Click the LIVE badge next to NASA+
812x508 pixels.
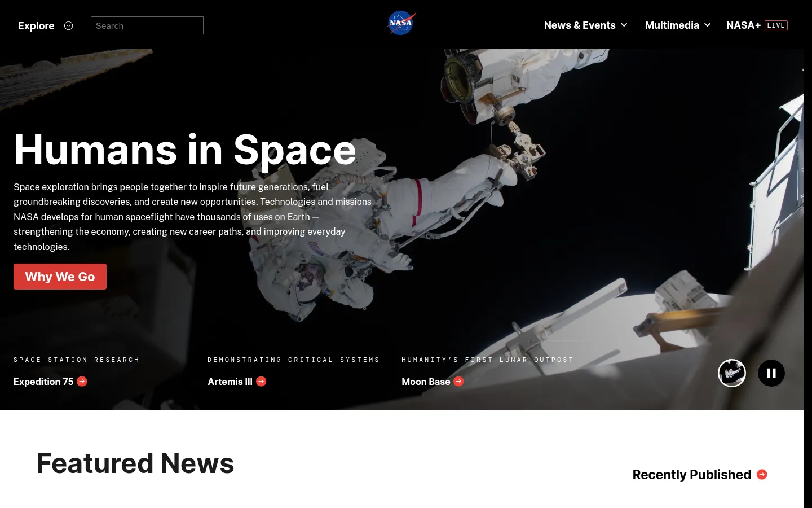(x=776, y=25)
